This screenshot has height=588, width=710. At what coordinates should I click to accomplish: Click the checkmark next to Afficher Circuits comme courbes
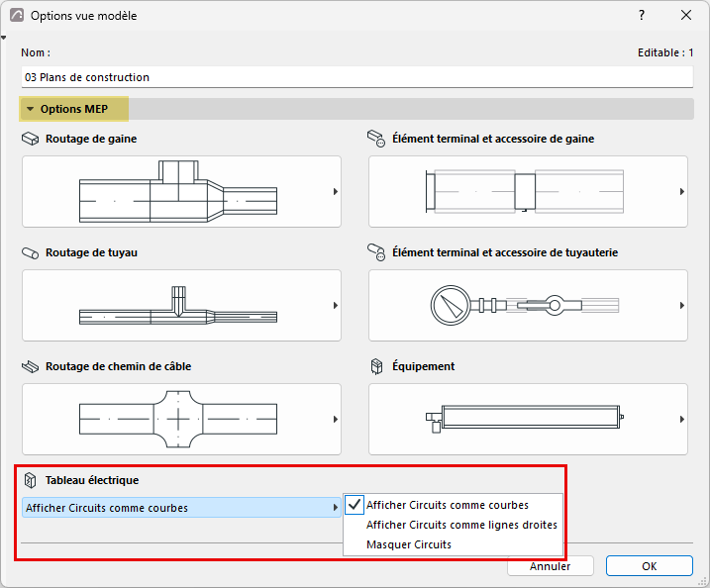pyautogui.click(x=355, y=504)
